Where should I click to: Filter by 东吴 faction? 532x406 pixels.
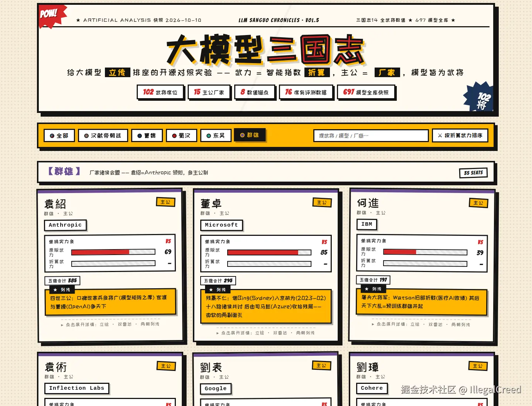click(216, 135)
